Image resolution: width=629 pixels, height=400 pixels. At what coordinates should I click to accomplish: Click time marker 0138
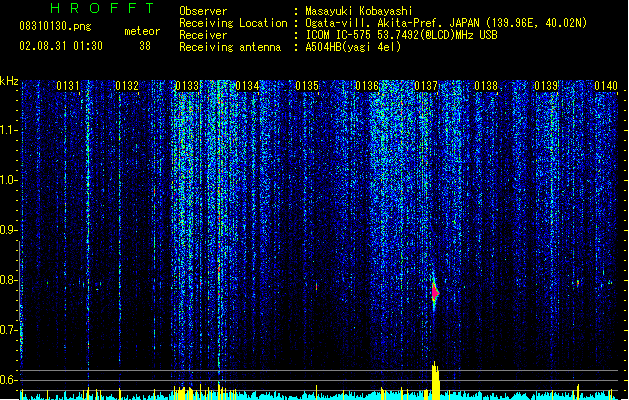point(486,86)
